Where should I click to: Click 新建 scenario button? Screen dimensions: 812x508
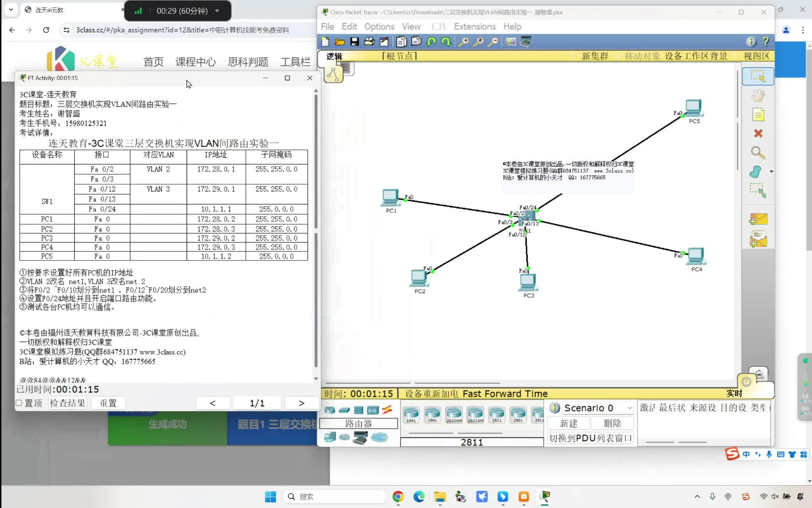pos(569,423)
